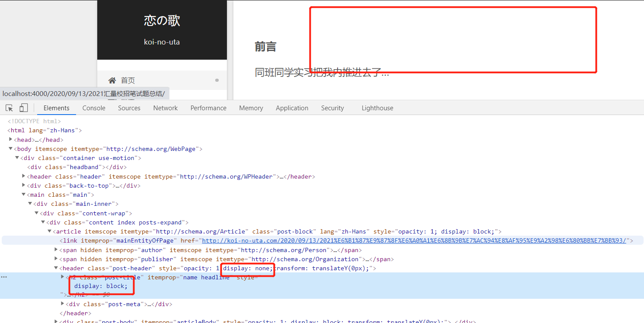Viewport: 644px width, 323px height.
Task: Open the Security tab
Action: click(x=332, y=108)
